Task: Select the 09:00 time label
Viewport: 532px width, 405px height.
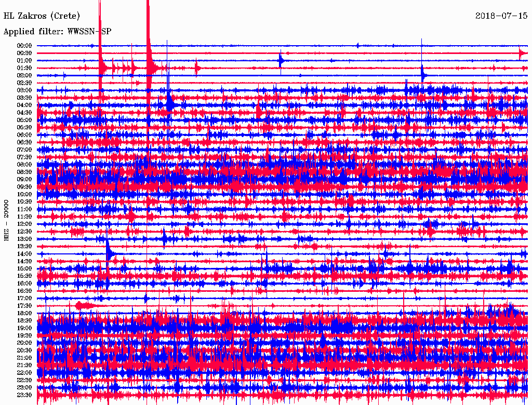Action: [24, 180]
